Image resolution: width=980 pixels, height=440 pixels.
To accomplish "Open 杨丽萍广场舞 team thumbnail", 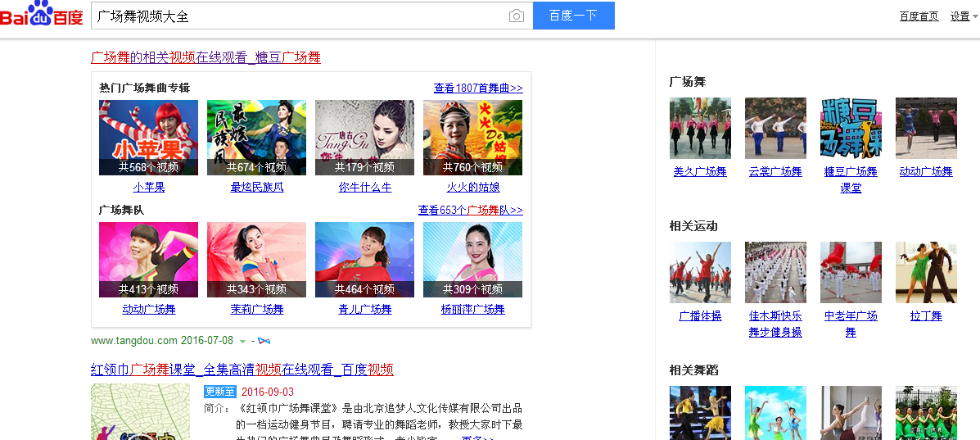I will (x=473, y=260).
